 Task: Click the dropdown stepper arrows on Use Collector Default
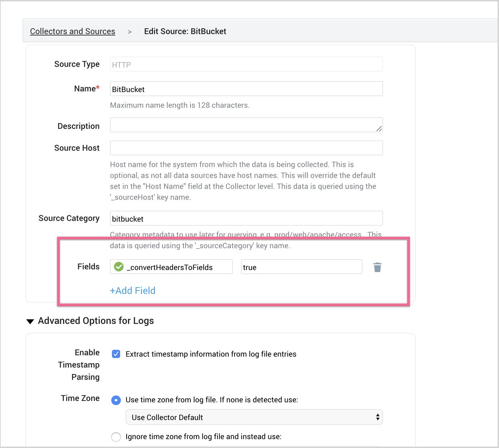point(377,417)
